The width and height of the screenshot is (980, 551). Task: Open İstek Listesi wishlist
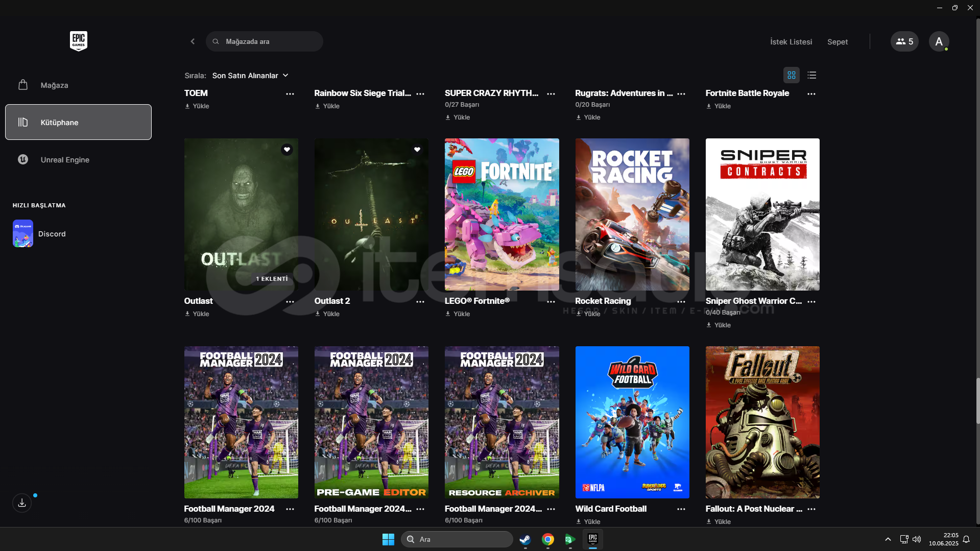coord(791,42)
